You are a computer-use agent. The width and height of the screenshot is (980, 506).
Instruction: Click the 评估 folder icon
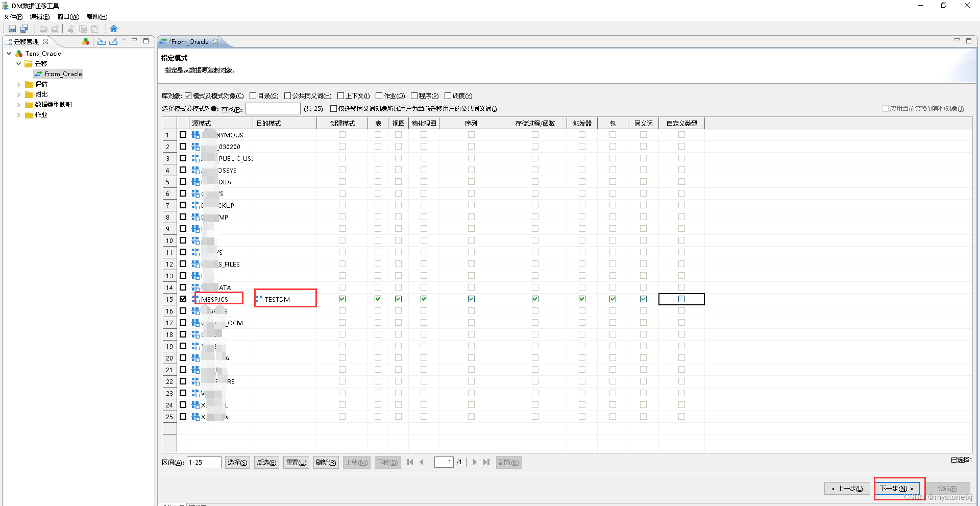click(29, 84)
